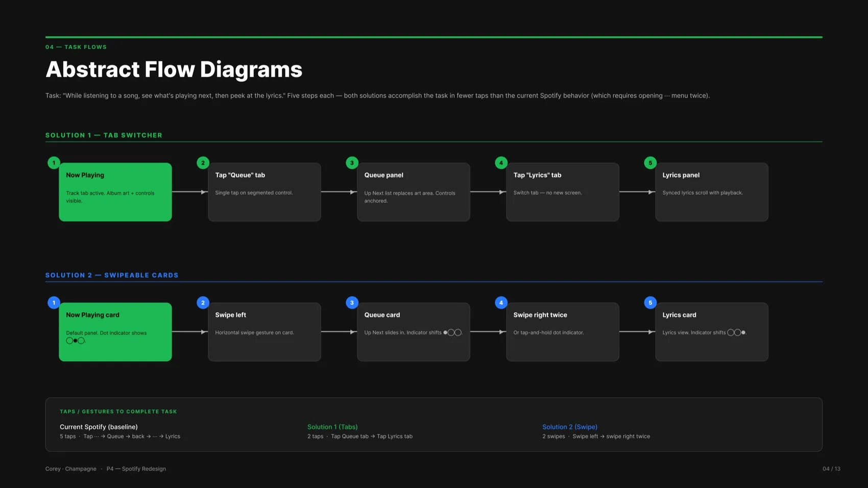Click blue step 3 badge by Queue card
This screenshot has width=868, height=488.
point(352,303)
